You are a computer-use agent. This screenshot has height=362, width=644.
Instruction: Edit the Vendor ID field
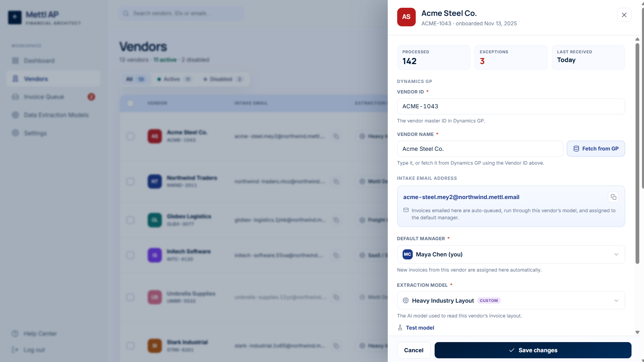coord(511,106)
